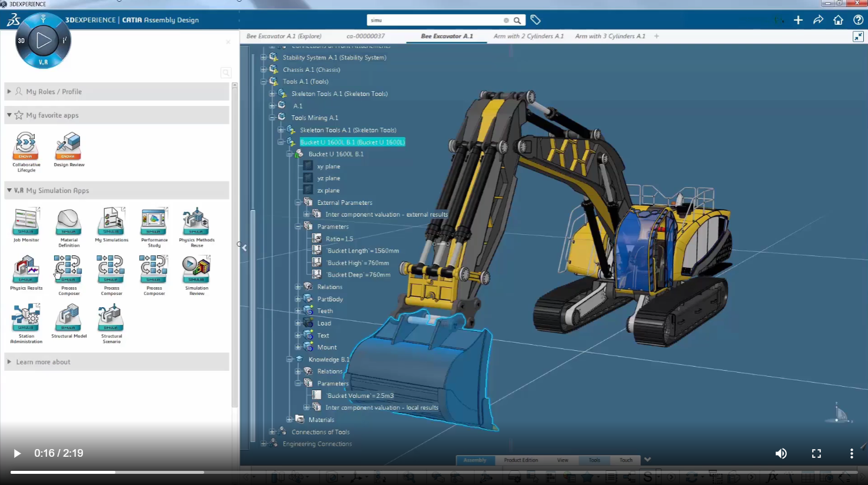Expand Learn more about section

(x=9, y=361)
